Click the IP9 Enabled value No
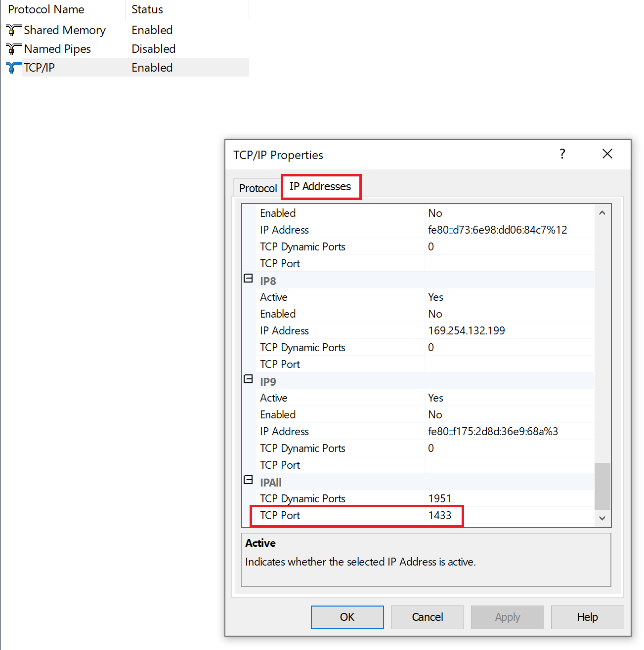This screenshot has width=644, height=650. (x=435, y=414)
